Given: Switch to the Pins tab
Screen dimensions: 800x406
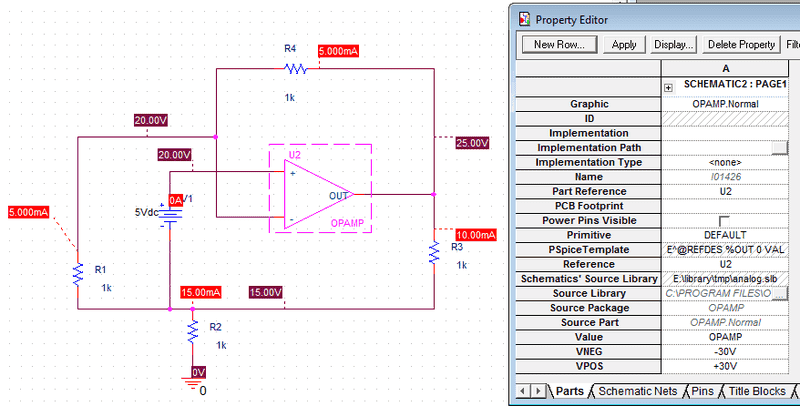Looking at the screenshot, I should (702, 391).
